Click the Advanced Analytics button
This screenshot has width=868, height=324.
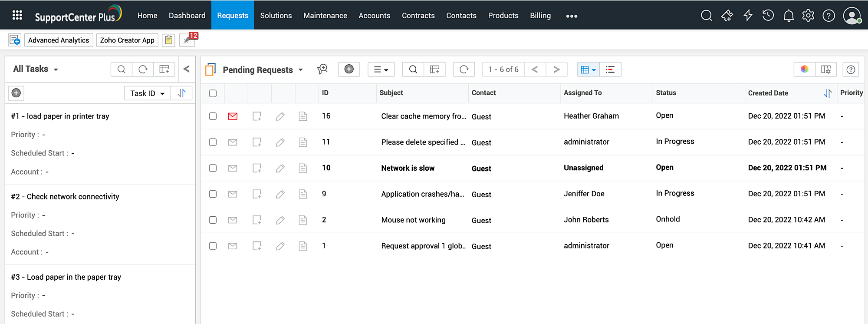coord(59,40)
